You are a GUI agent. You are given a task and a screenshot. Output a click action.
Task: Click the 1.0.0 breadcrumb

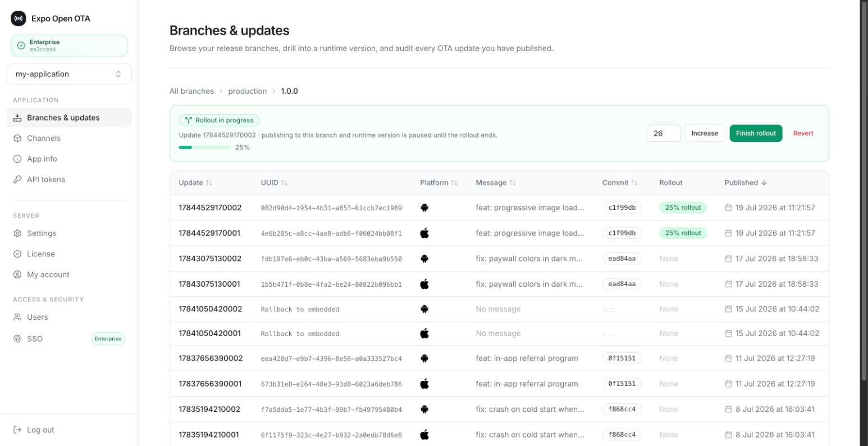(289, 91)
